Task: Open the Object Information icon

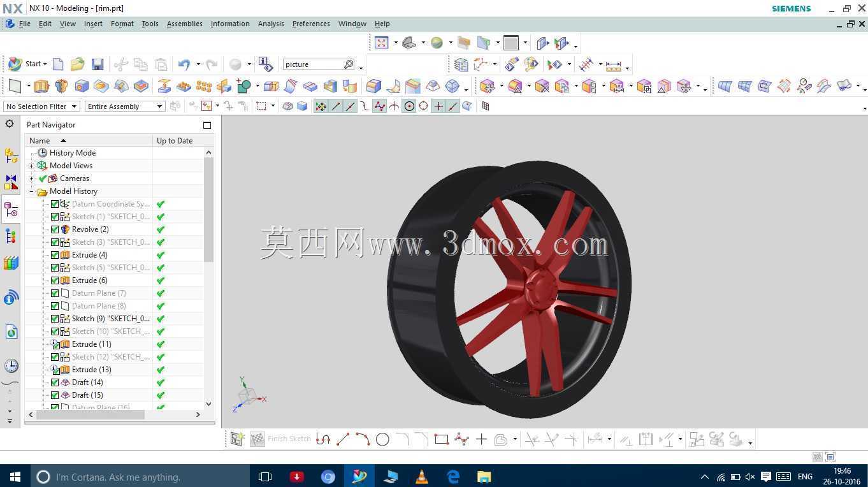Action: point(266,64)
